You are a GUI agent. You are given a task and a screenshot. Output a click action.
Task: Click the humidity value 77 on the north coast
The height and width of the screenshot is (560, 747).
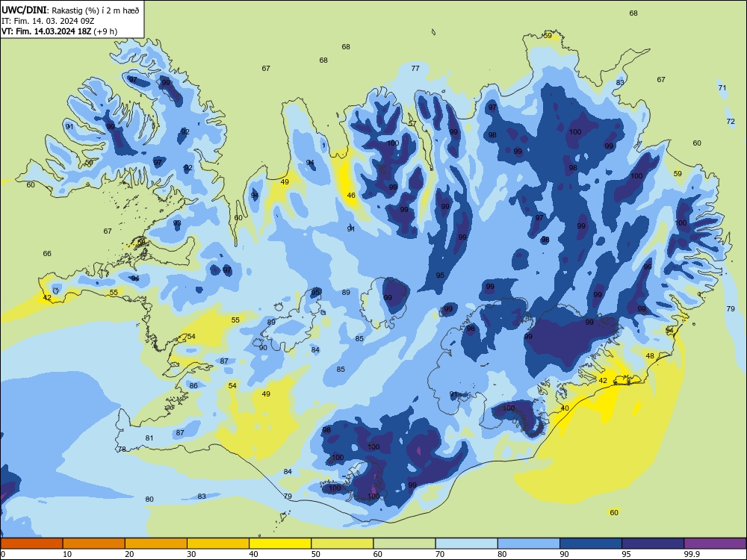(415, 68)
